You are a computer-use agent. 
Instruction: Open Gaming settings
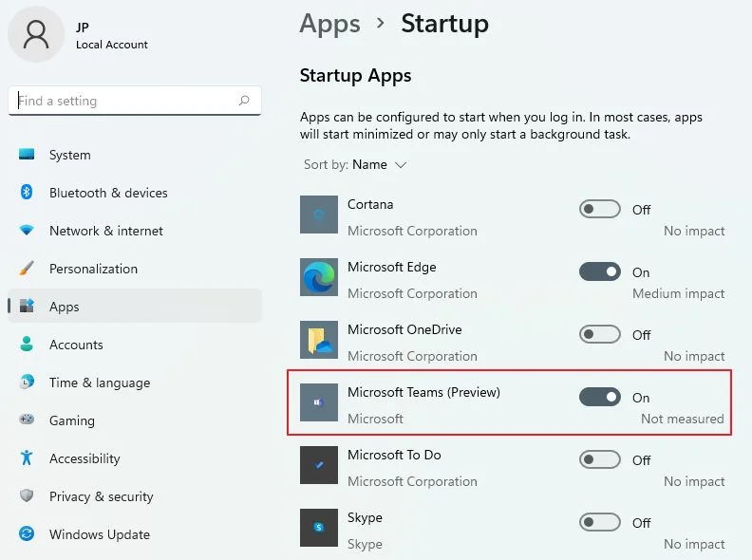point(135,420)
